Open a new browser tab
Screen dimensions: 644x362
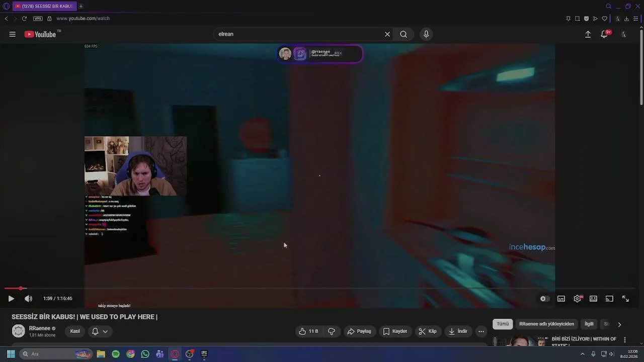point(80,6)
